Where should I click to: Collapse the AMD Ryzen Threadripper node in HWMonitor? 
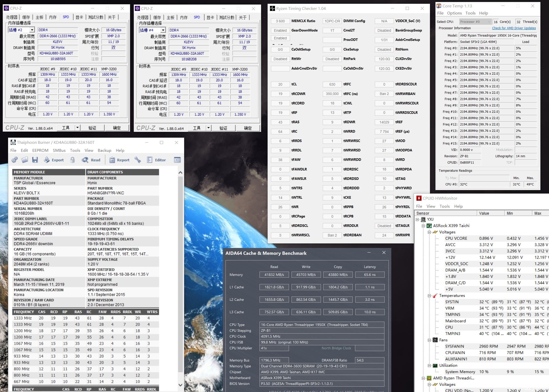423,378
